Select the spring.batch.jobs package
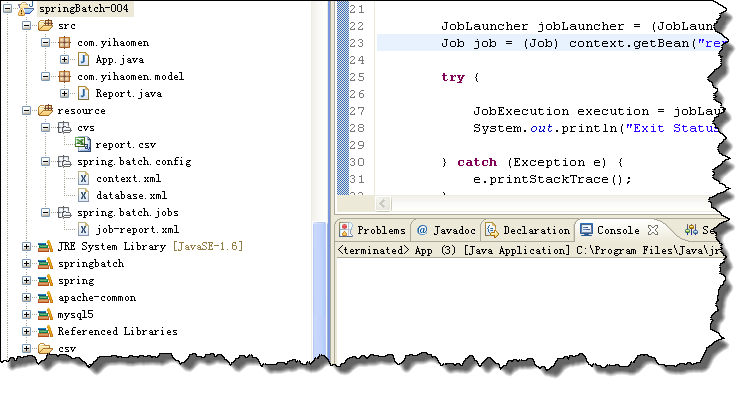 128,212
